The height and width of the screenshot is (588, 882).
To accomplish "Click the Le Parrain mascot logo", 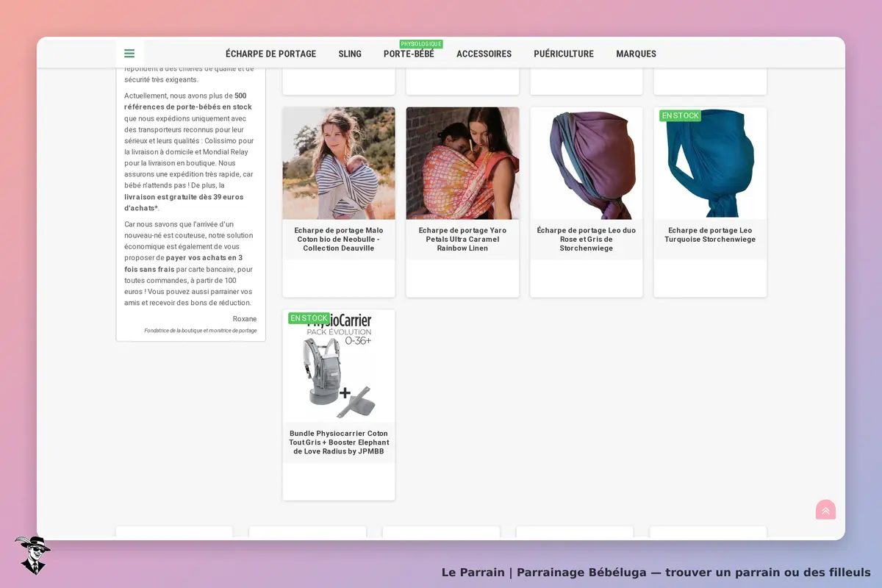I will coord(32,555).
